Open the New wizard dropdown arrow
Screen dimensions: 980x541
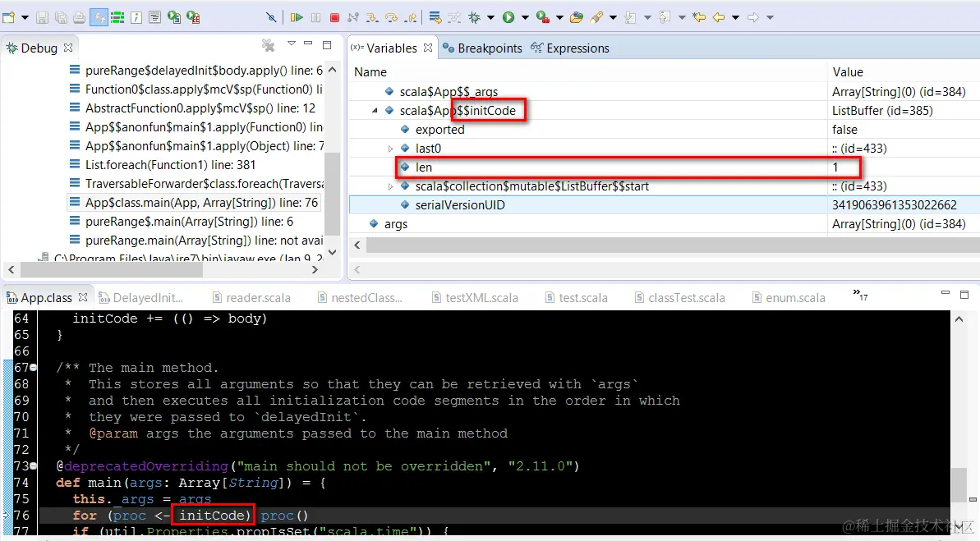[x=25, y=17]
